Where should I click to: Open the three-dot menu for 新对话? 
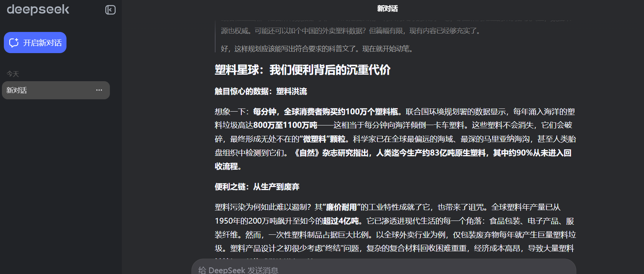pyautogui.click(x=99, y=90)
